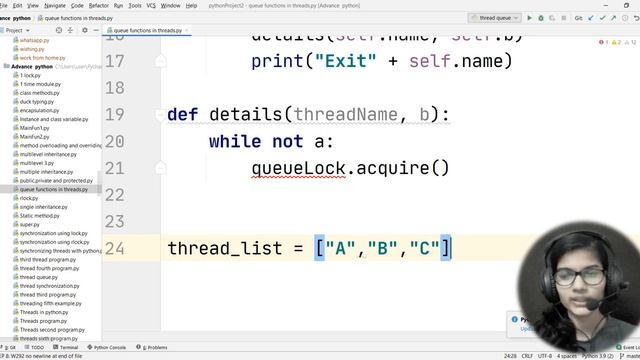Start debugging with the green bug icon
640x360 pixels.
point(541,18)
